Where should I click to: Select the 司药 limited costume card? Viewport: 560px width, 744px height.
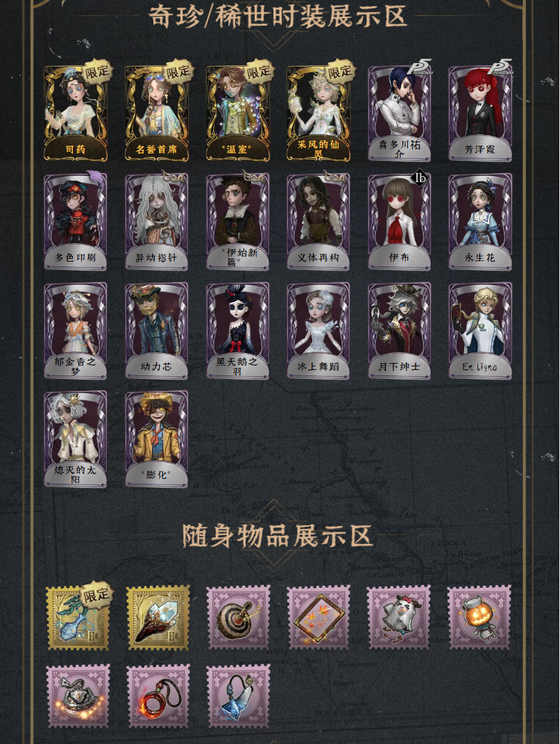coord(76,113)
